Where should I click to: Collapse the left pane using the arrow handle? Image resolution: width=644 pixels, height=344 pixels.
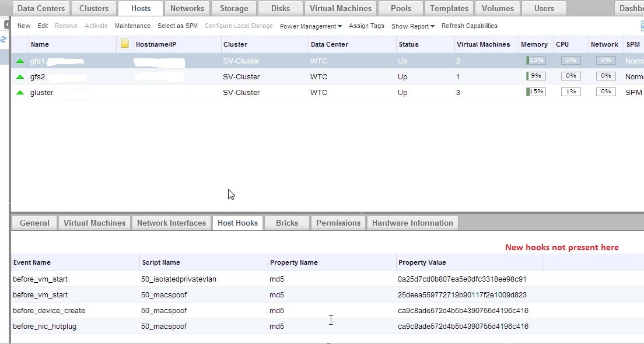coord(6,25)
